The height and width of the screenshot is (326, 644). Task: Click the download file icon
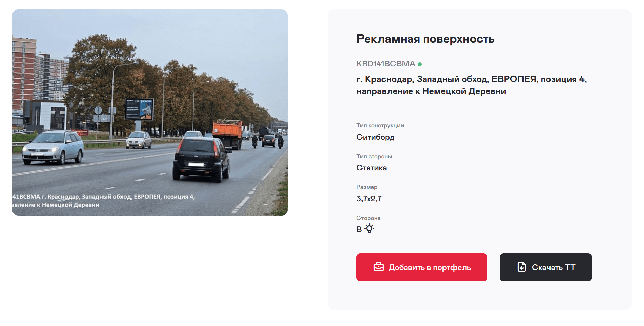coord(522,267)
